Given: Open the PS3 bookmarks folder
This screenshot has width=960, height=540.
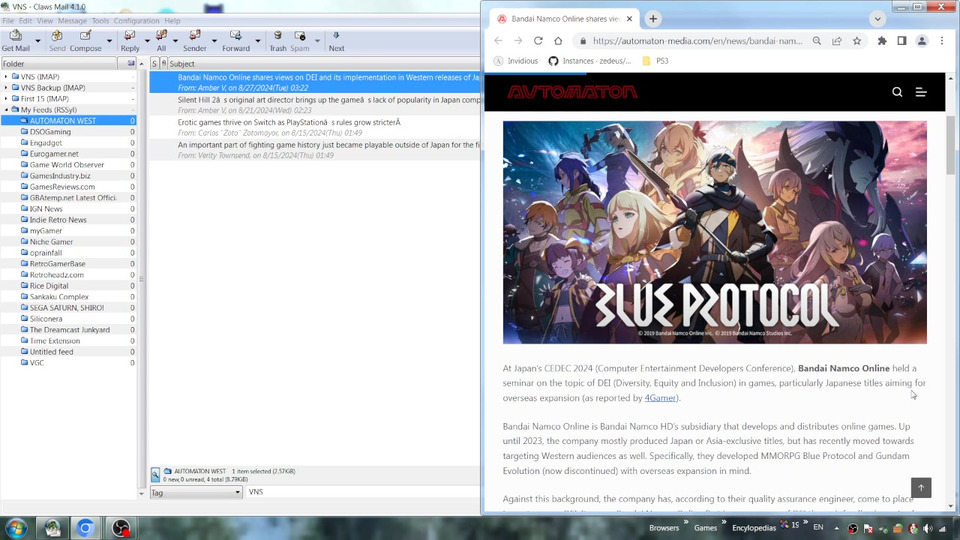Looking at the screenshot, I should tap(655, 61).
